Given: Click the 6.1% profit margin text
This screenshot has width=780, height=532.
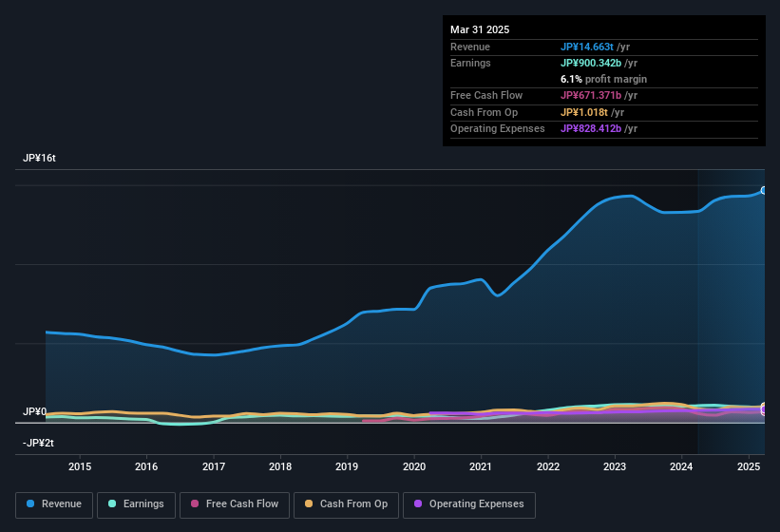Looking at the screenshot, I should click(604, 79).
